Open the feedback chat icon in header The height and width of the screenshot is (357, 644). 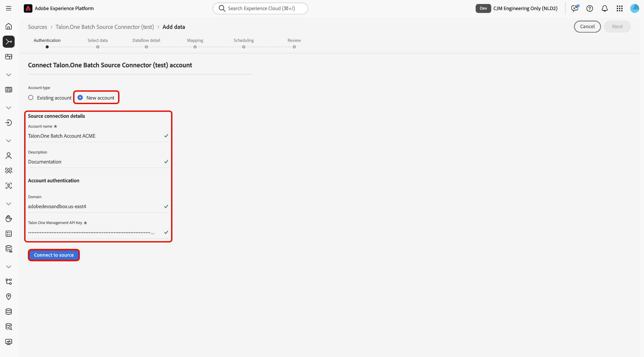point(575,8)
